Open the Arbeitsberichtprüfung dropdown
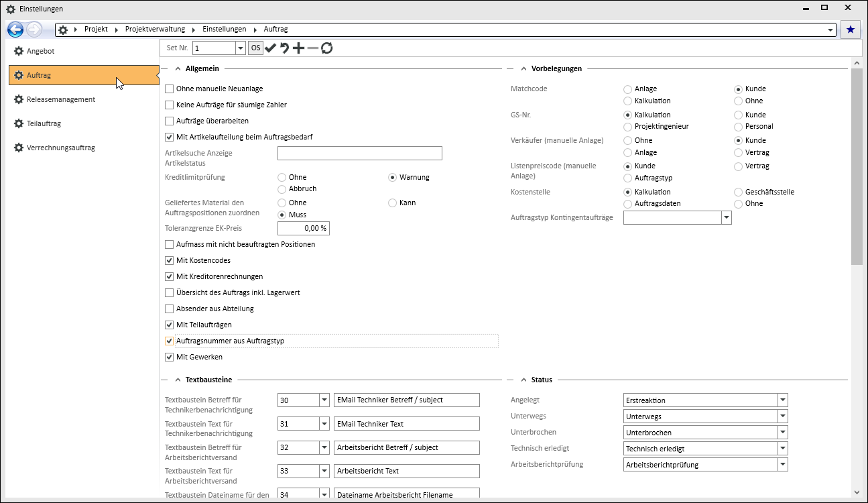 click(x=782, y=465)
